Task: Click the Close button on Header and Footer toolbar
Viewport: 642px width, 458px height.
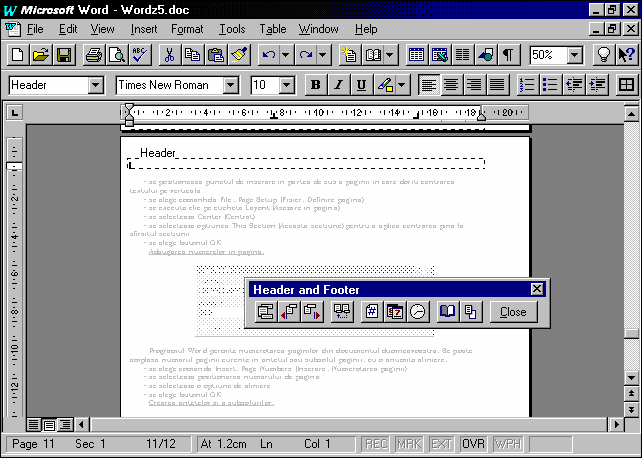Action: (513, 312)
